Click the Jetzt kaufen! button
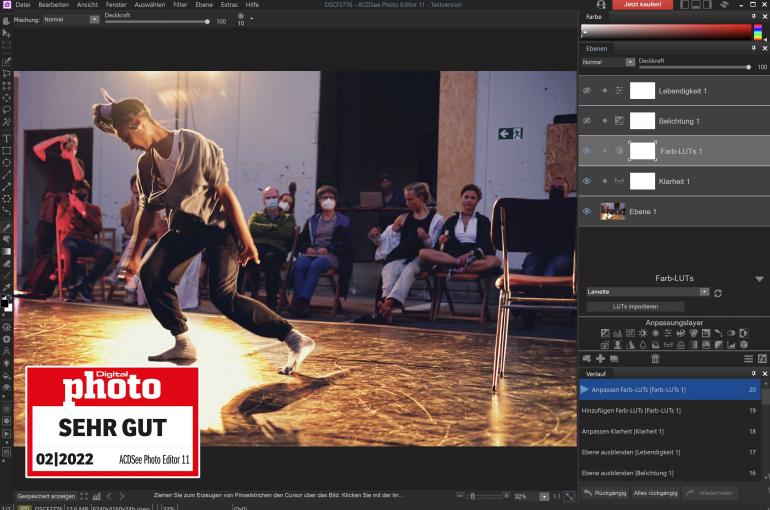The height and width of the screenshot is (510, 770). click(x=642, y=4)
